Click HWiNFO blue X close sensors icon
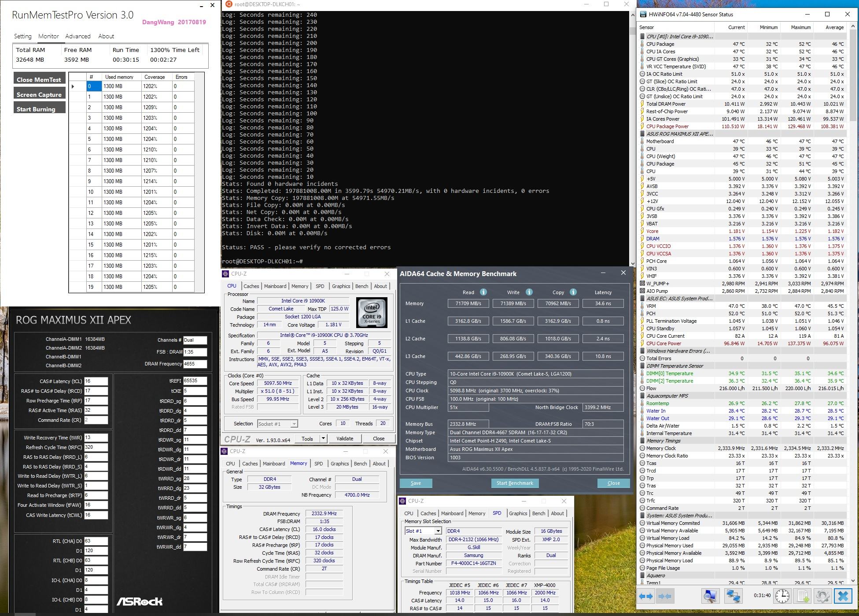This screenshot has height=616, width=859. coord(843,596)
